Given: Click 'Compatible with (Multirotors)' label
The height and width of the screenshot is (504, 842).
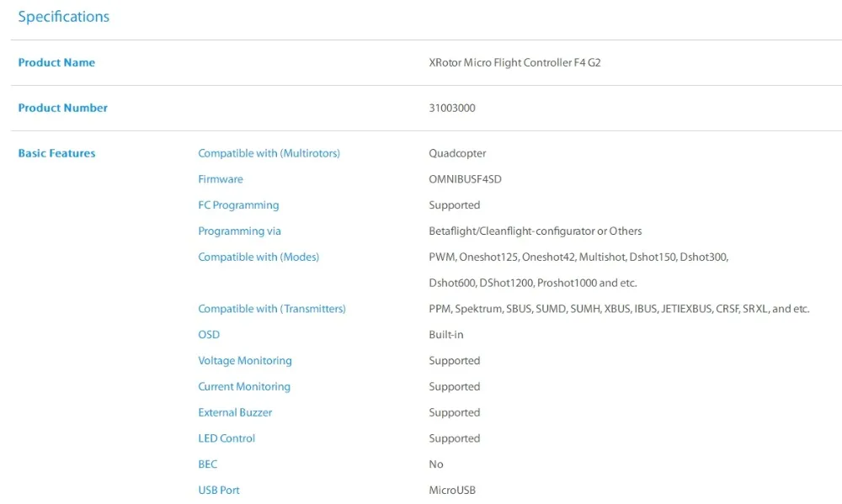Looking at the screenshot, I should pyautogui.click(x=269, y=153).
